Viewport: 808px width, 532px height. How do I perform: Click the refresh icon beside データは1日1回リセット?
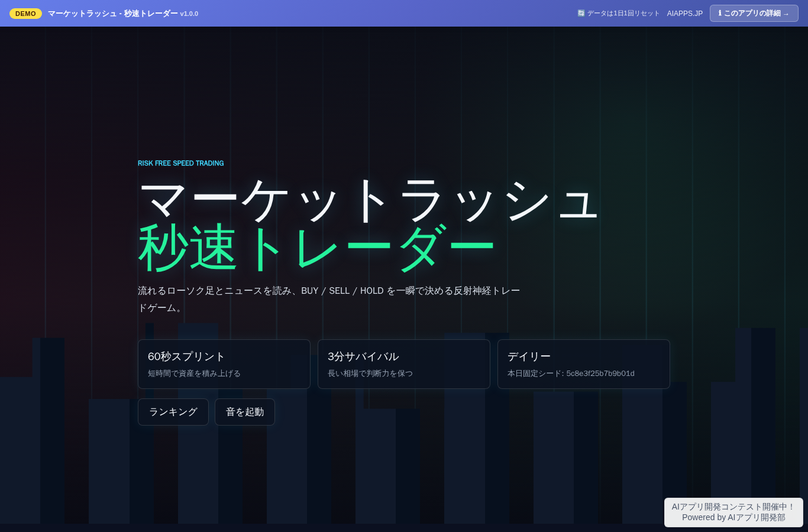coord(581,13)
